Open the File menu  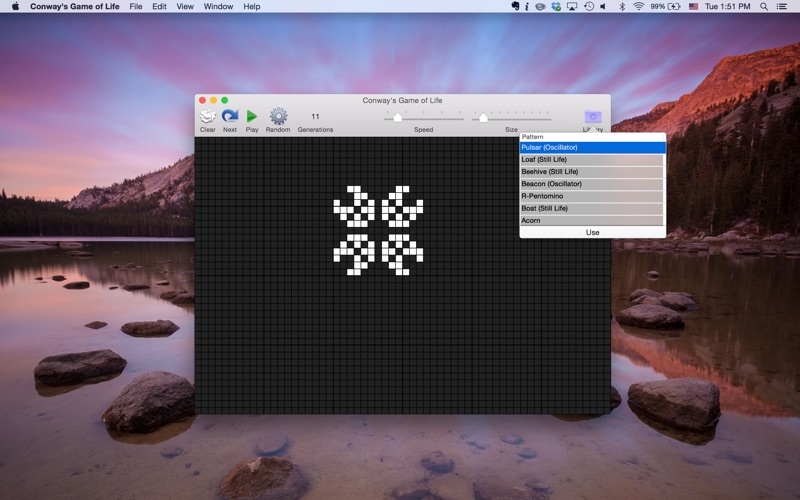coord(136,6)
